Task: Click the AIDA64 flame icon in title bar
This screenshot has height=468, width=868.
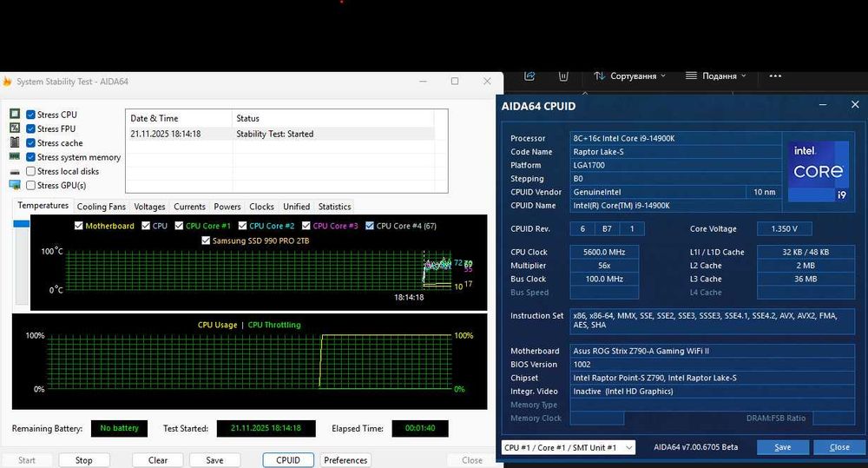Action: click(7, 82)
